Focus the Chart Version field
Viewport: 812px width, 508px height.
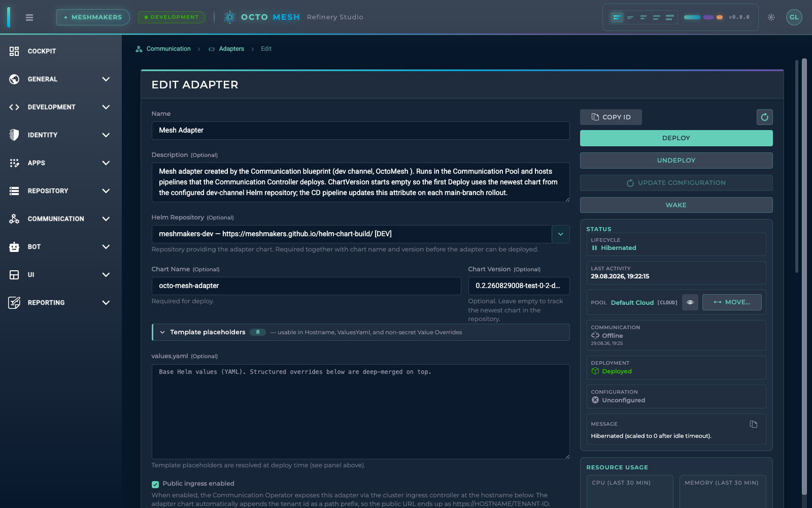pyautogui.click(x=519, y=286)
